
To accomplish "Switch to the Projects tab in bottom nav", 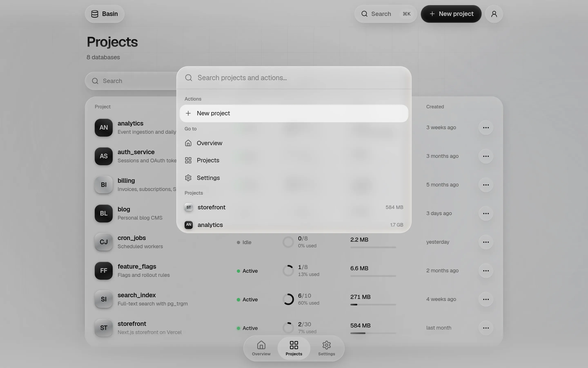I will (x=294, y=348).
